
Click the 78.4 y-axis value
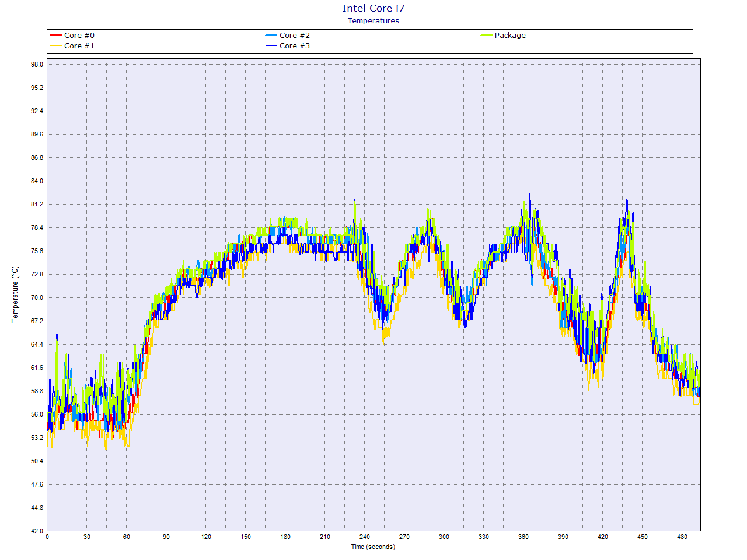37,228
